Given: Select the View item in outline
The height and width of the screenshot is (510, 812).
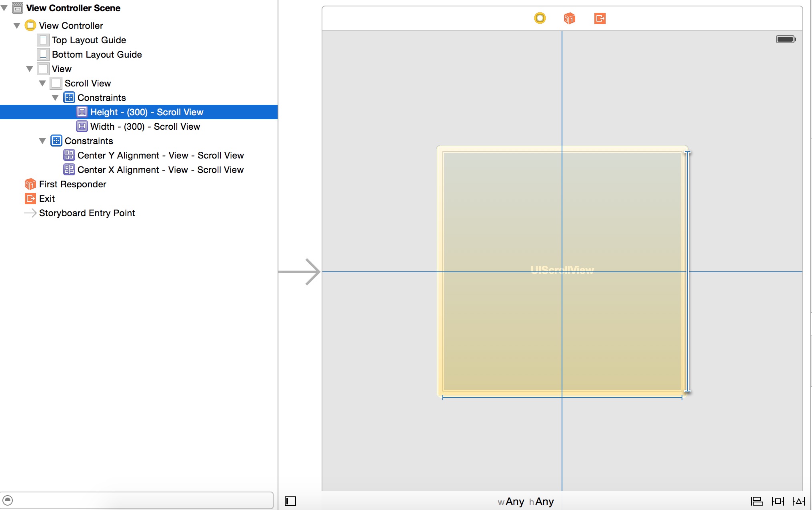Looking at the screenshot, I should pyautogui.click(x=139, y=69).
